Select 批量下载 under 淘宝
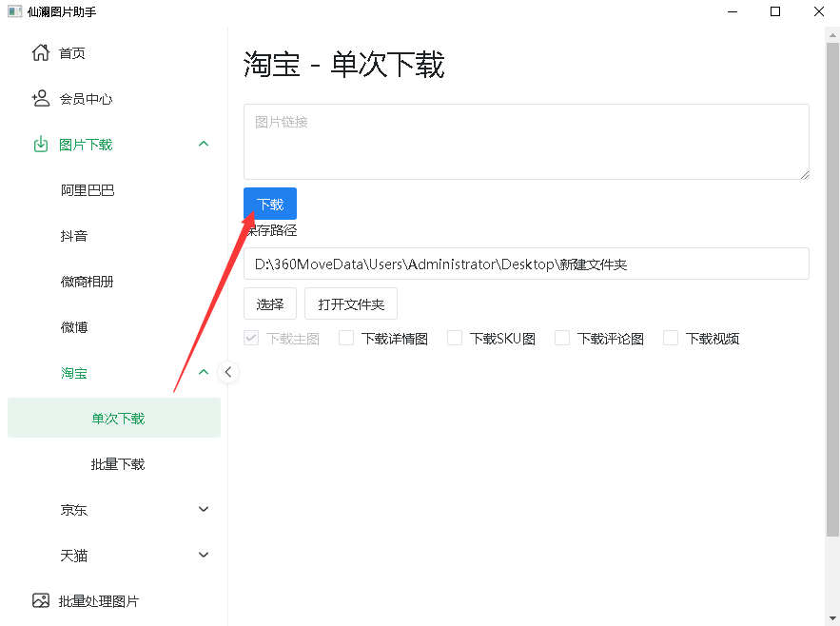Screen dimensions: 840x626 pos(114,463)
